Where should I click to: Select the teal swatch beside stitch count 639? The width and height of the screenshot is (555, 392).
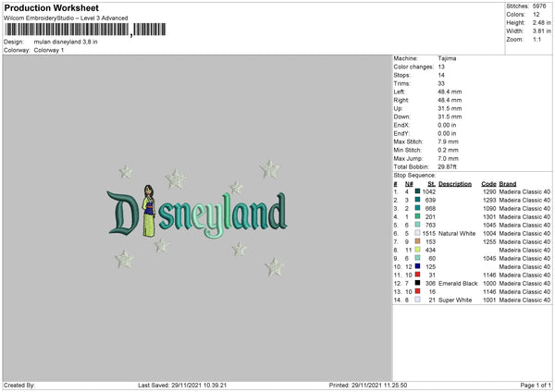point(417,200)
